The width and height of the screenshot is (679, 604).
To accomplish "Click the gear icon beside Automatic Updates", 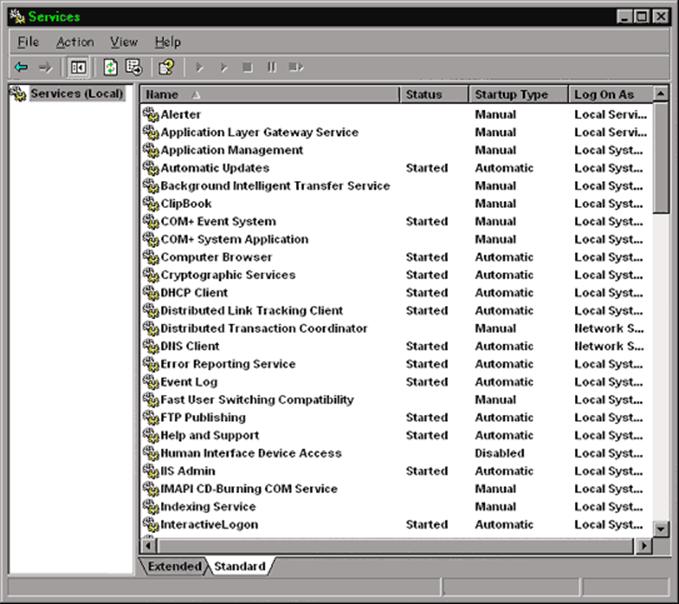I will [151, 168].
